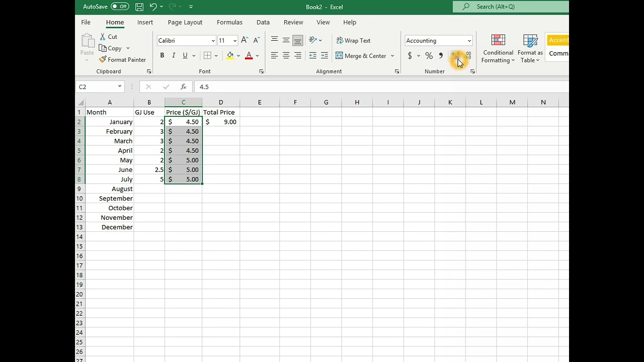Screen dimensions: 644x362
Task: Apply the yellow Fill Color
Action: (230, 56)
